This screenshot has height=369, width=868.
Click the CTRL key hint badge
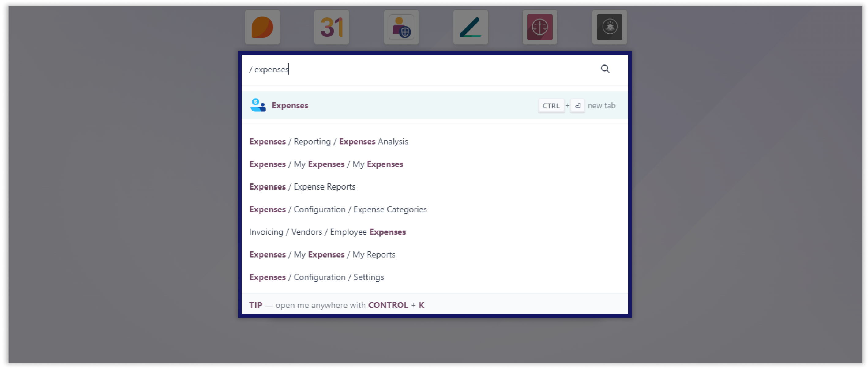(551, 106)
